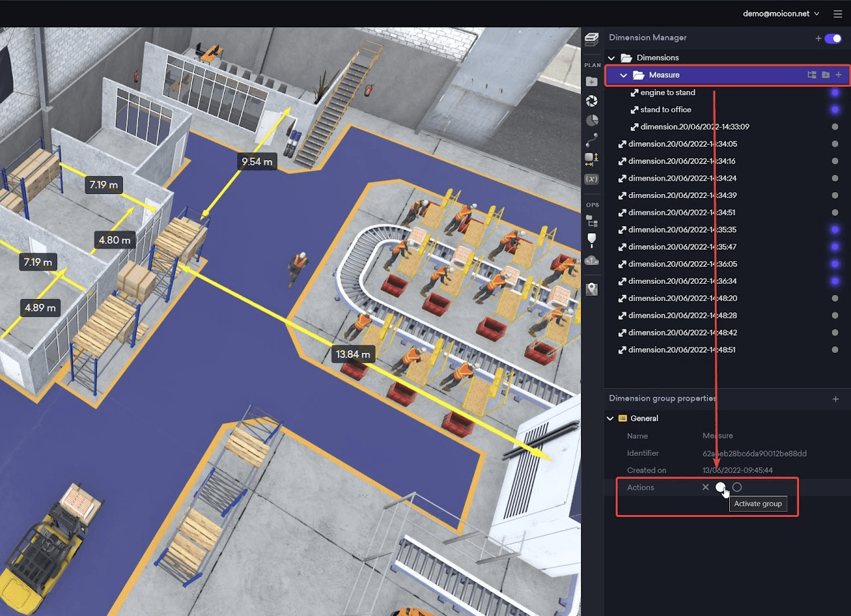The width and height of the screenshot is (851, 616).
Task: Open the camera aperture tool in sidebar
Action: 591,101
